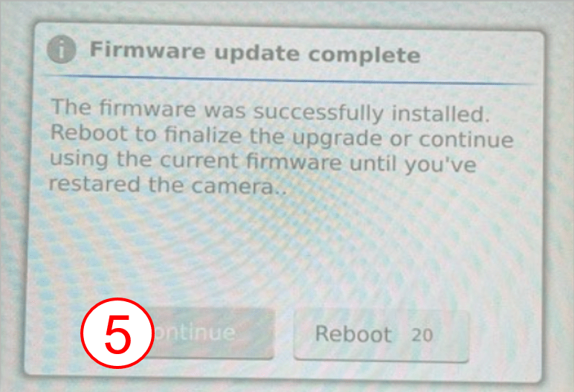Click the word complete in the title
Image resolution: width=574 pixels, height=392 pixels.
364,56
